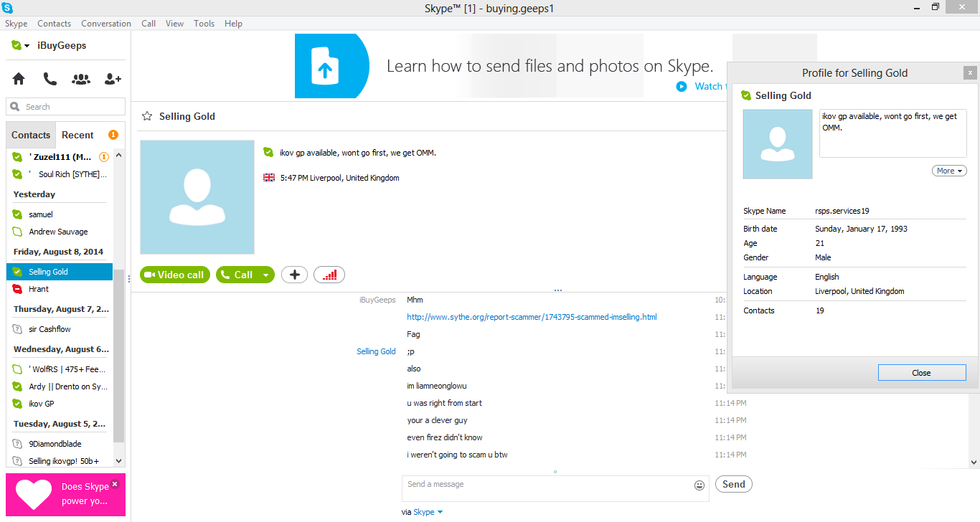Open the Contacts menu
980x522 pixels.
[55, 24]
